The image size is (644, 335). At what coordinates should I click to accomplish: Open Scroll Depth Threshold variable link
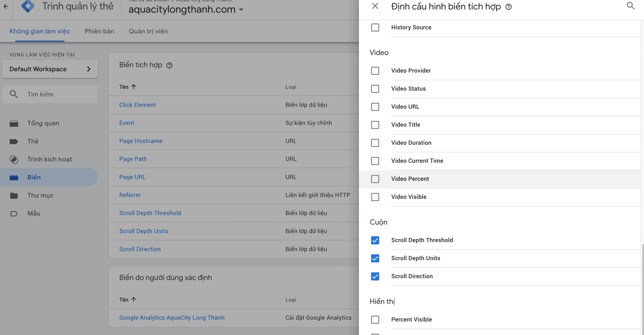pos(150,213)
